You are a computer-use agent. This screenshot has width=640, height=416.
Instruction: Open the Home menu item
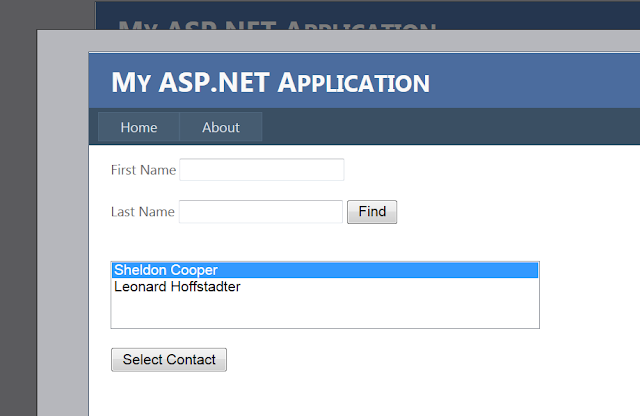(139, 127)
